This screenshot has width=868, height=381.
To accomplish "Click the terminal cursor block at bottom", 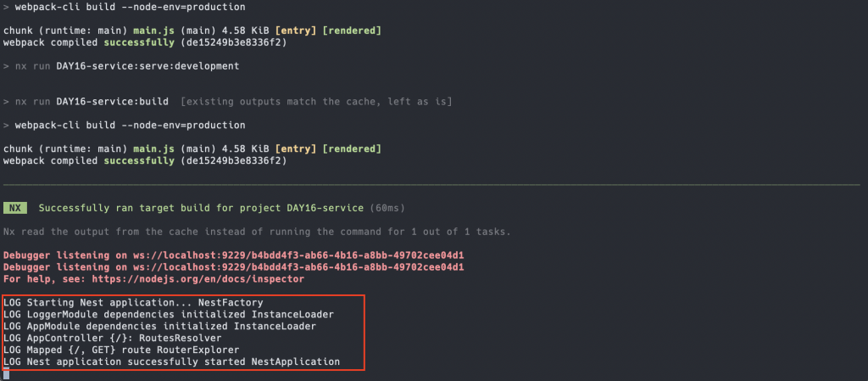I will click(x=6, y=375).
